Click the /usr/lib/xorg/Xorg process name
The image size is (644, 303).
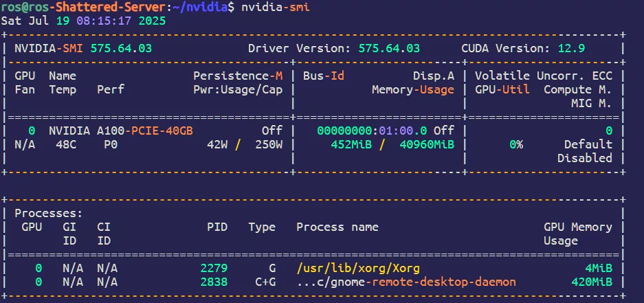pos(357,268)
